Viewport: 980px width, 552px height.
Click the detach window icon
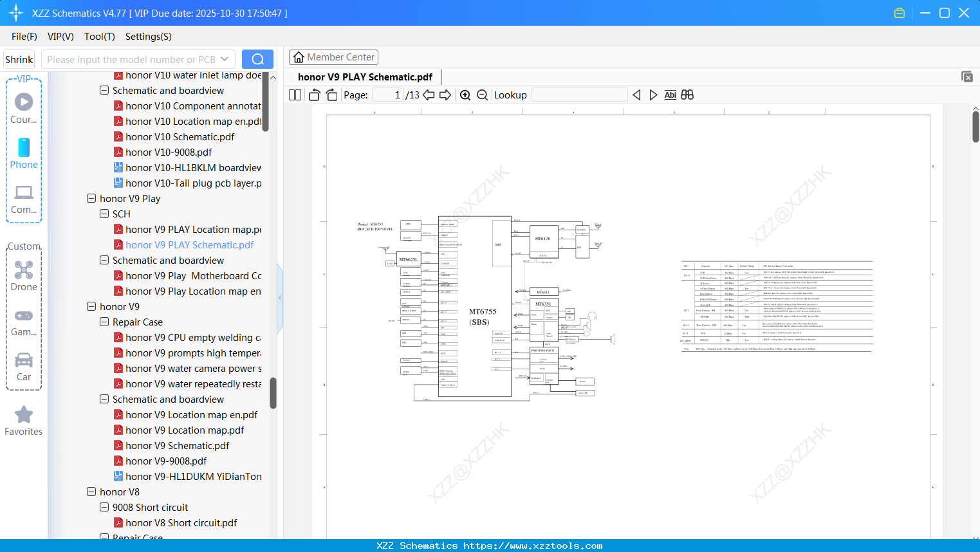point(967,77)
